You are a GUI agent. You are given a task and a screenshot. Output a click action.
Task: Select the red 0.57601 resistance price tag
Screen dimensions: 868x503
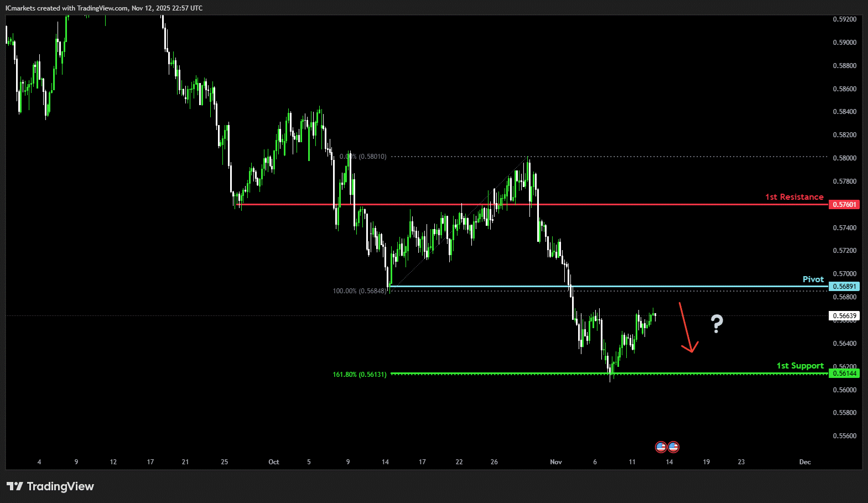(844, 205)
